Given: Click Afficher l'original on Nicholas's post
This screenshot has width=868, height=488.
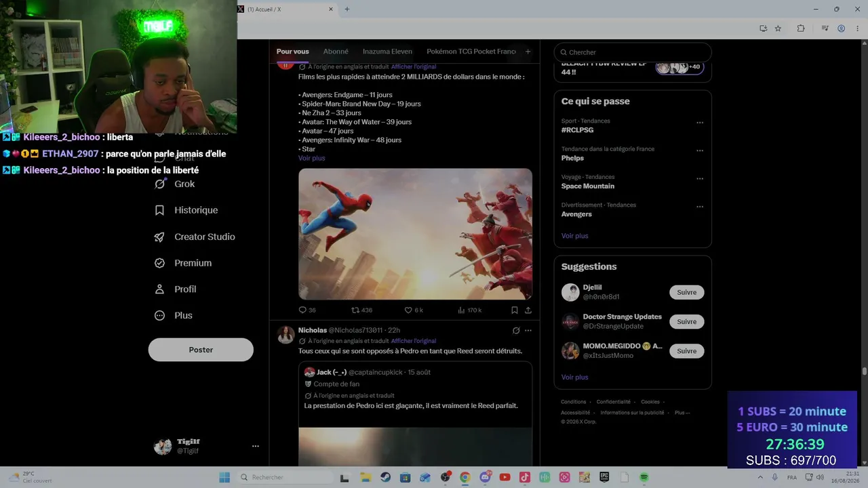Looking at the screenshot, I should [x=414, y=341].
